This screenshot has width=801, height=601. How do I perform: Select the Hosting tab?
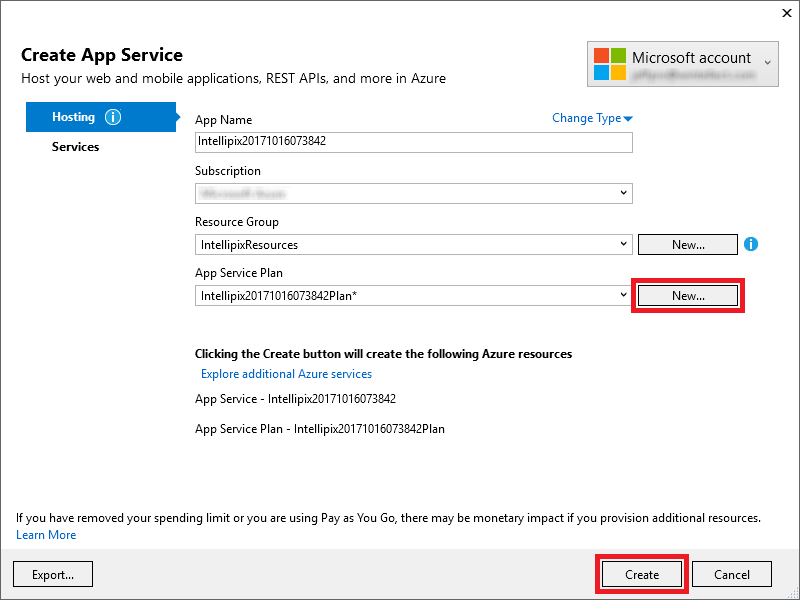click(74, 117)
